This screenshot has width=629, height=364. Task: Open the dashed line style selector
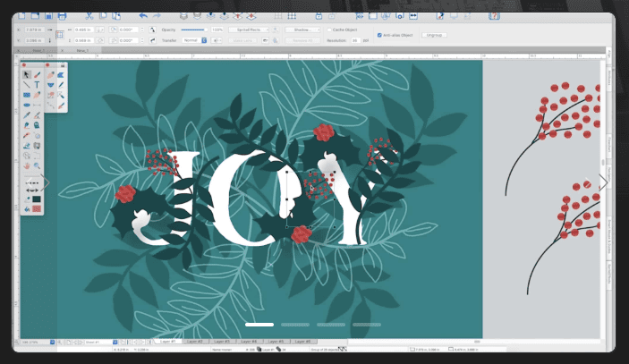pos(32,182)
